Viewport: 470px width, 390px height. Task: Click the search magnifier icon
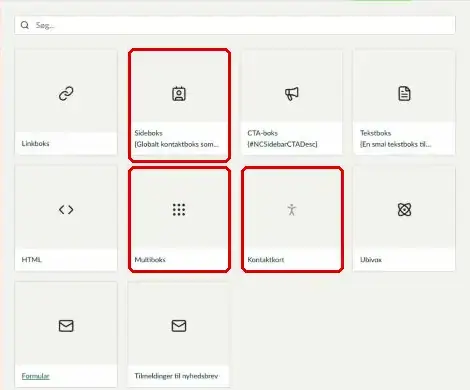tap(25, 25)
